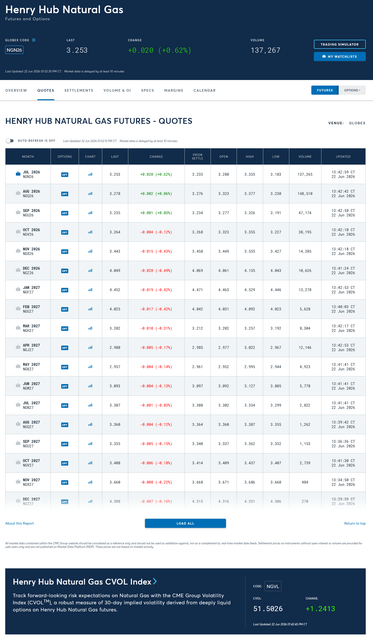The image size is (373, 640).
Task: Add JAN 2027 contract via watchlist icon
Action: pyautogui.click(x=18, y=289)
